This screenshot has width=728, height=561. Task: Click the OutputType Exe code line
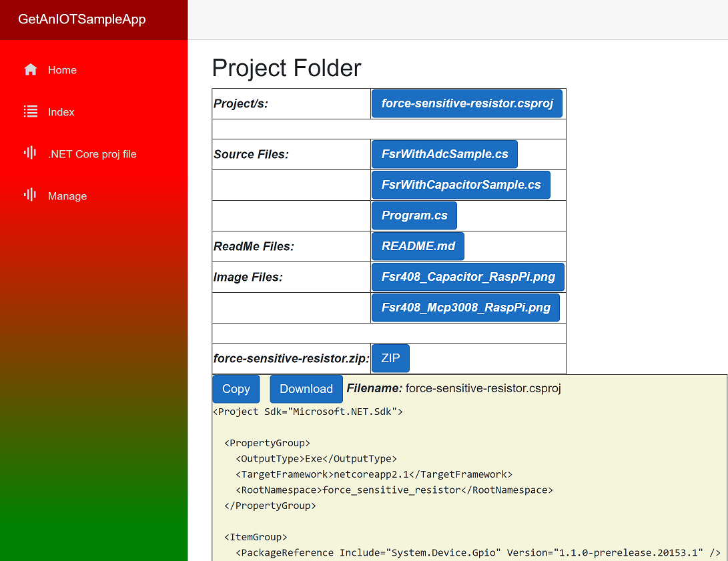pos(316,459)
